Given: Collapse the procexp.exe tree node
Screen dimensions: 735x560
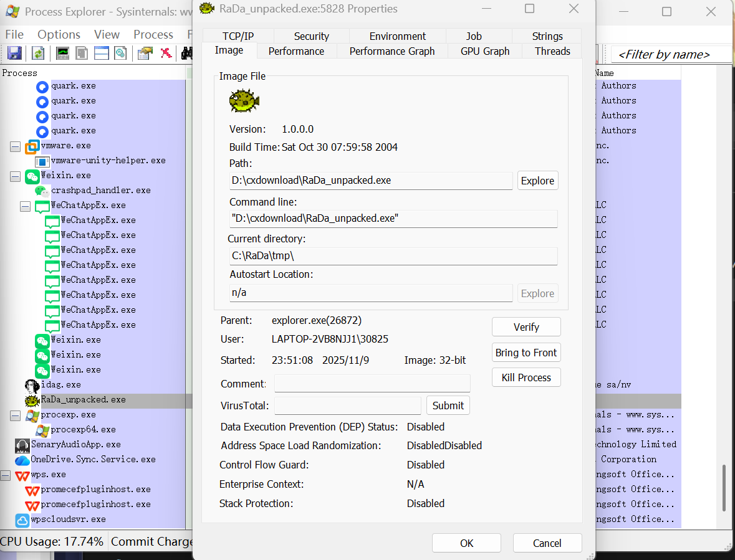Looking at the screenshot, I should [15, 415].
